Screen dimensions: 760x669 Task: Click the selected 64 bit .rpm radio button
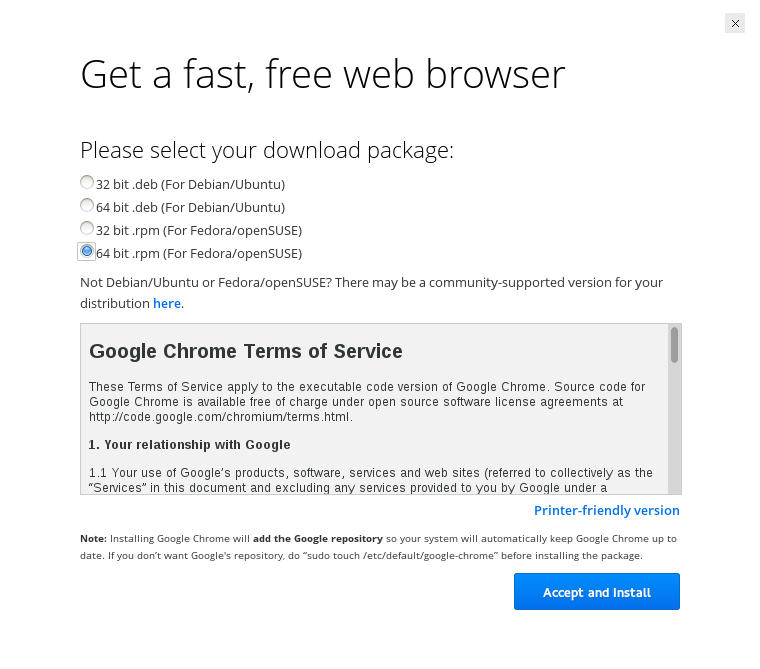(87, 252)
